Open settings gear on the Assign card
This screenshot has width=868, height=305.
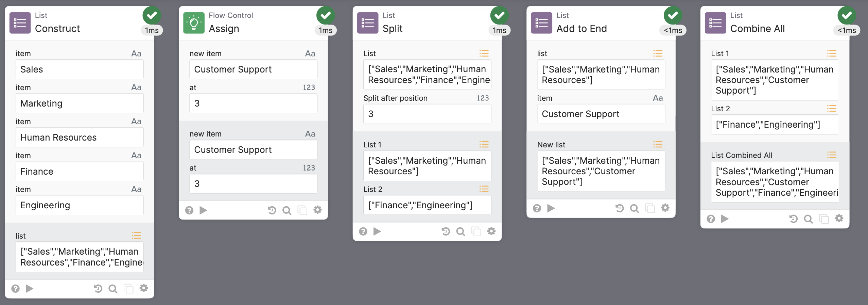317,210
